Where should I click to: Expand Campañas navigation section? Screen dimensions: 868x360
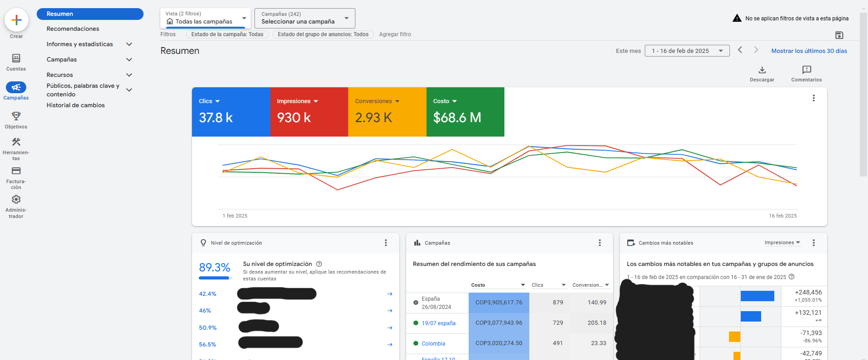pos(129,60)
